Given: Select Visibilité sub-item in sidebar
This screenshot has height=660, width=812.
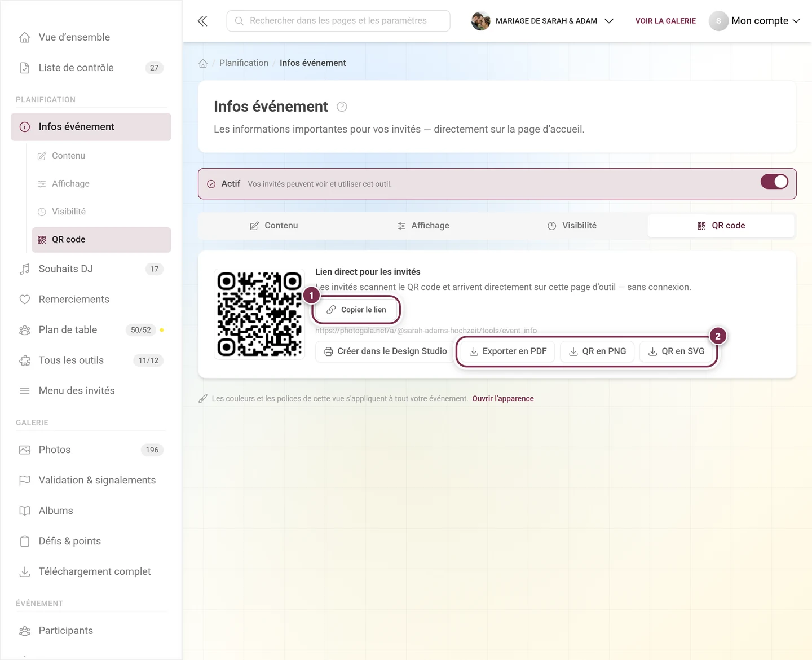Looking at the screenshot, I should click(101, 212).
